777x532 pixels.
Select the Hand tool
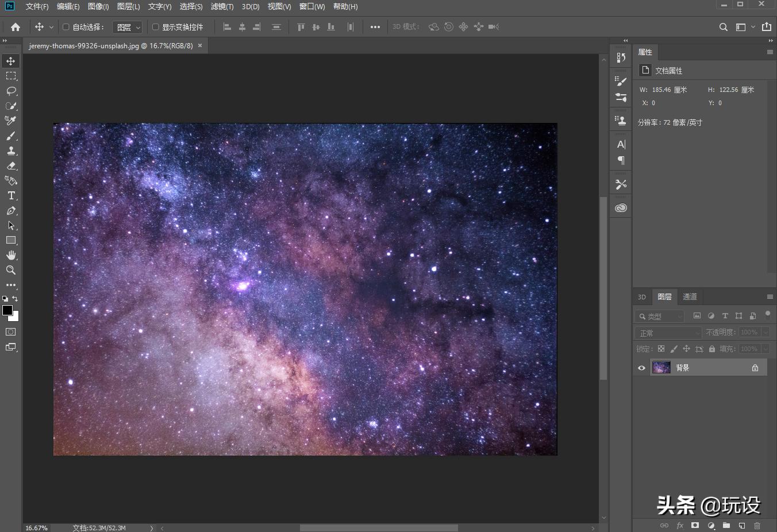pos(11,255)
